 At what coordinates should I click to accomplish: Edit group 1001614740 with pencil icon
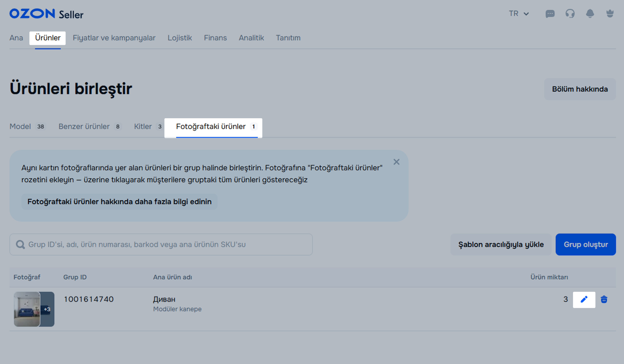pyautogui.click(x=584, y=299)
